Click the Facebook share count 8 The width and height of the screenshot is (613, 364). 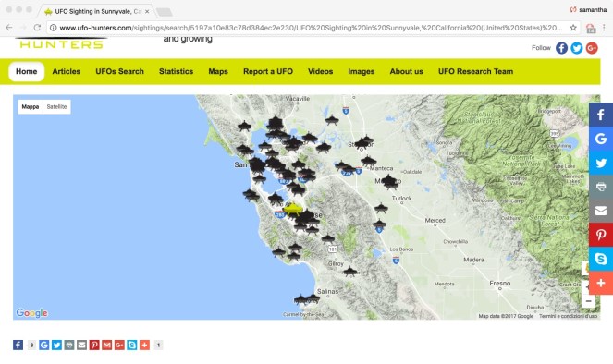[x=31, y=345]
